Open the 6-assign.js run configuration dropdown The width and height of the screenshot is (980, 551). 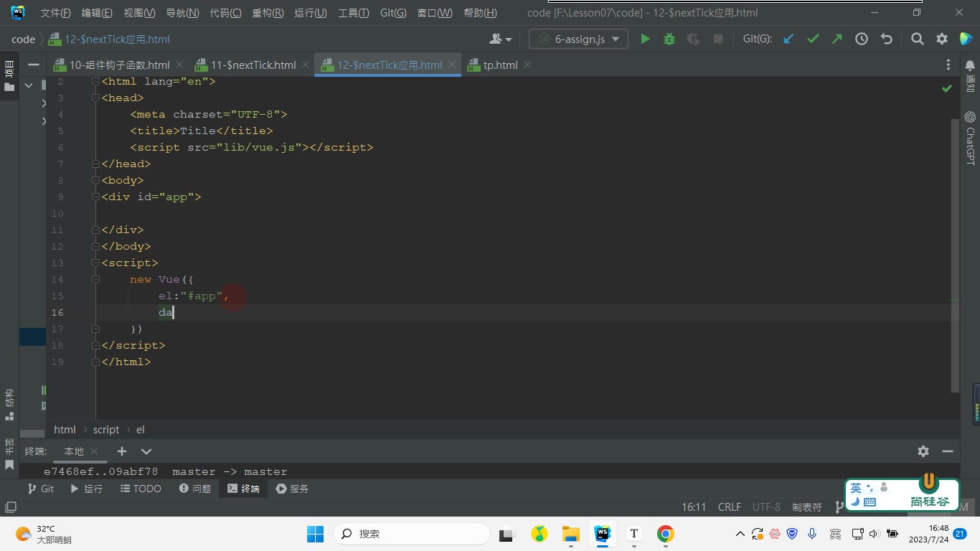coord(578,39)
